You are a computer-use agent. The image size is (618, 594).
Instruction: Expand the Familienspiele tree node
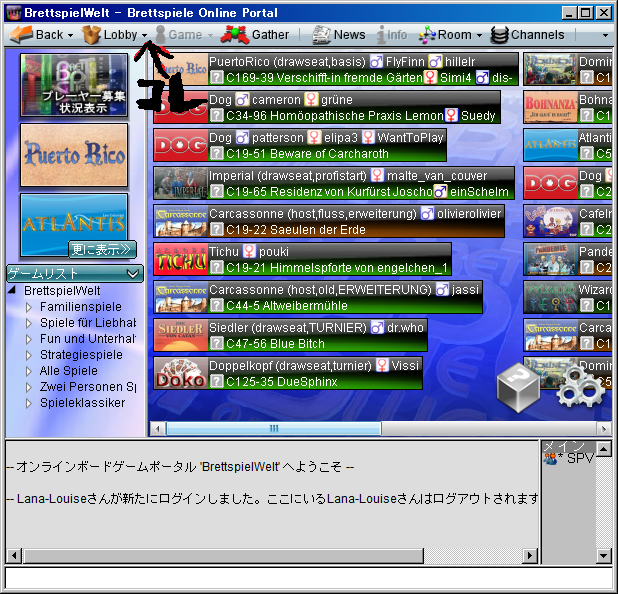coord(29,307)
